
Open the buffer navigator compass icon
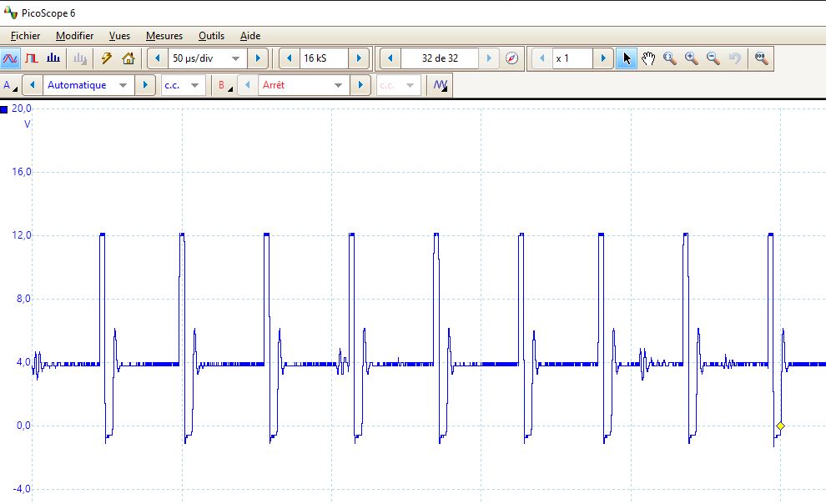pos(511,58)
